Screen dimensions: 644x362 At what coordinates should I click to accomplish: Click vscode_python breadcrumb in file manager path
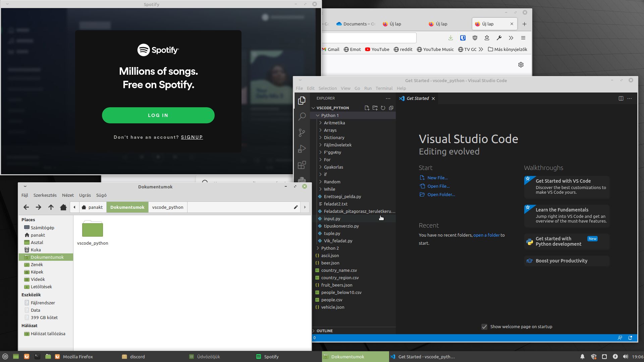pos(168,207)
